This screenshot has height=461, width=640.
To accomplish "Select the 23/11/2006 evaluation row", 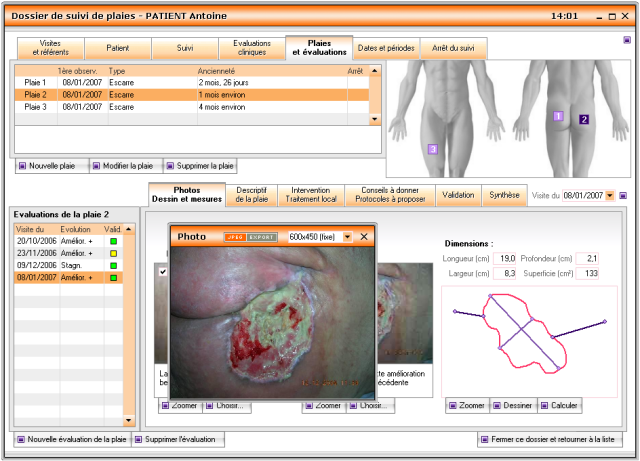I will [69, 254].
